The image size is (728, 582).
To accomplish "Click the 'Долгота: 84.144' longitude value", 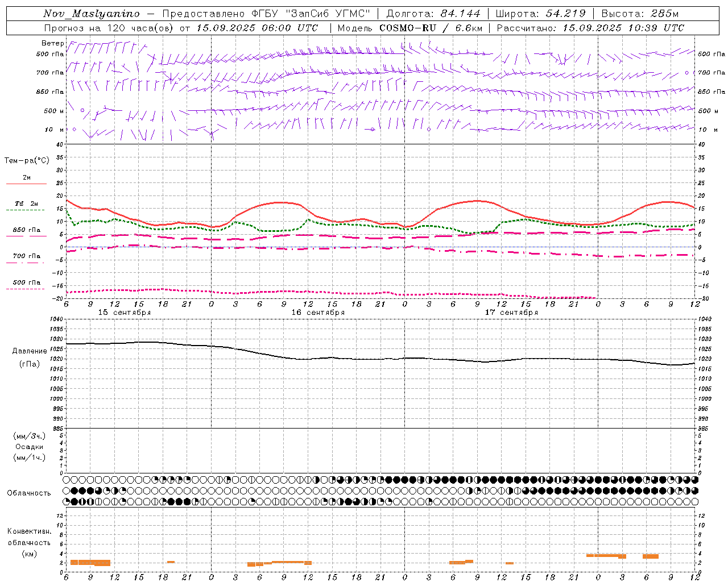I will (433, 14).
